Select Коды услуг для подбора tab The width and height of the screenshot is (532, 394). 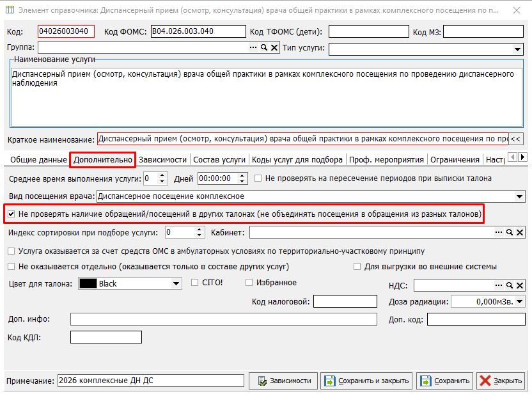pos(297,160)
